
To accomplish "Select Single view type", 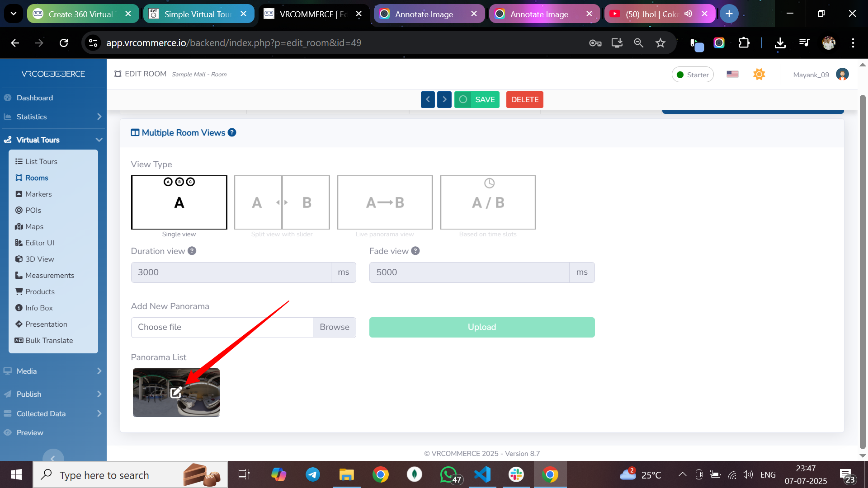I will 179,202.
